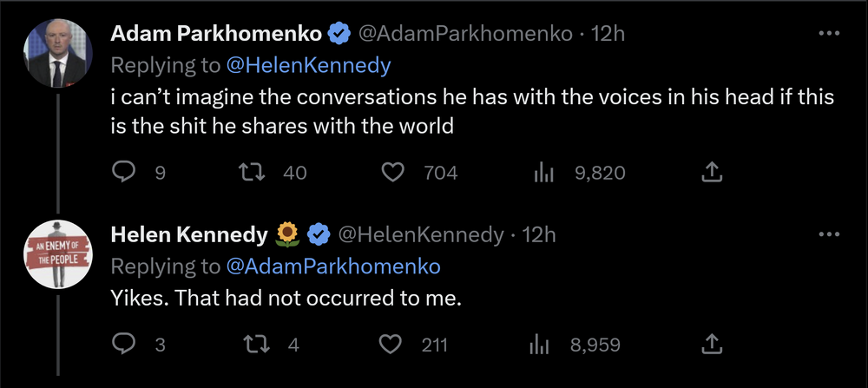Viewport: 868px width, 388px height.
Task: Reply to Adam Parkhomenko's tweet
Action: [125, 173]
